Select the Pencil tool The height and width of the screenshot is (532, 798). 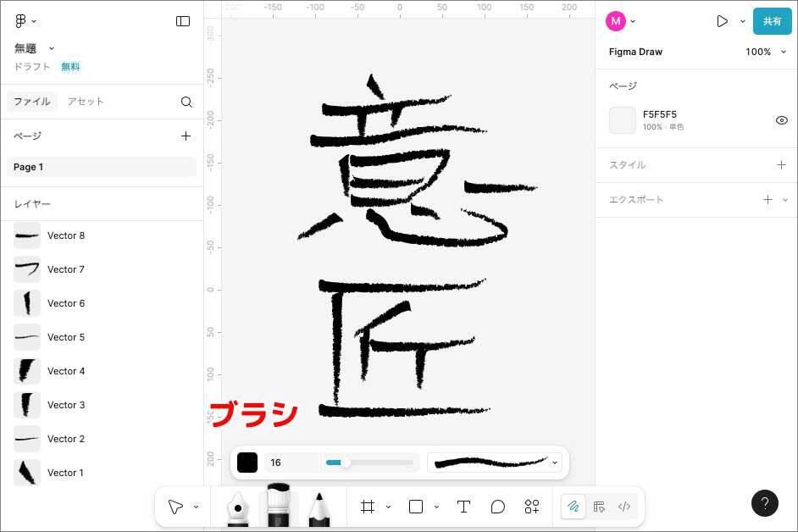point(319,507)
